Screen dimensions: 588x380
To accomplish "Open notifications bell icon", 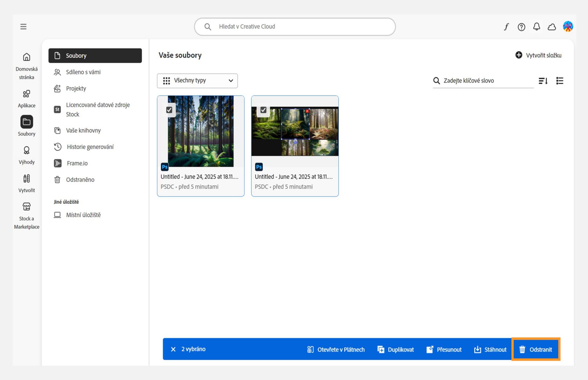I will click(537, 27).
